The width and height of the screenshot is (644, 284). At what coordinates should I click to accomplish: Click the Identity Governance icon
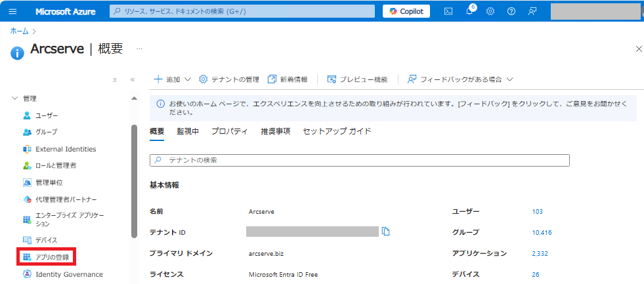tap(27, 274)
